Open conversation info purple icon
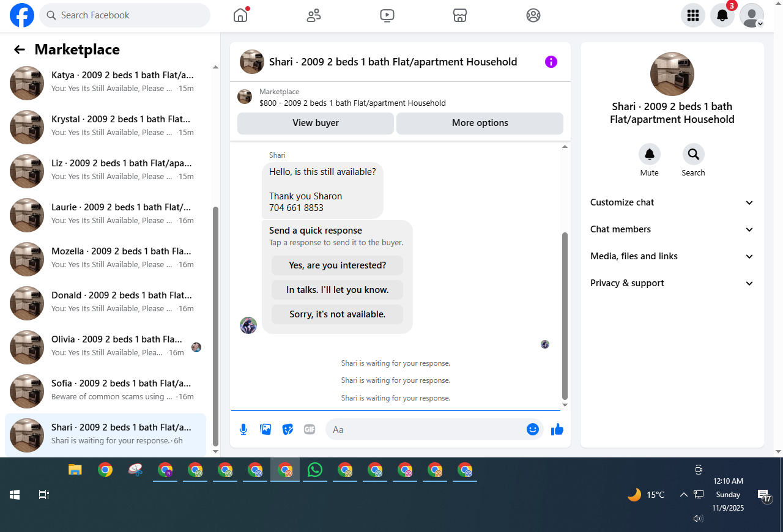The width and height of the screenshot is (783, 532). pyautogui.click(x=551, y=62)
